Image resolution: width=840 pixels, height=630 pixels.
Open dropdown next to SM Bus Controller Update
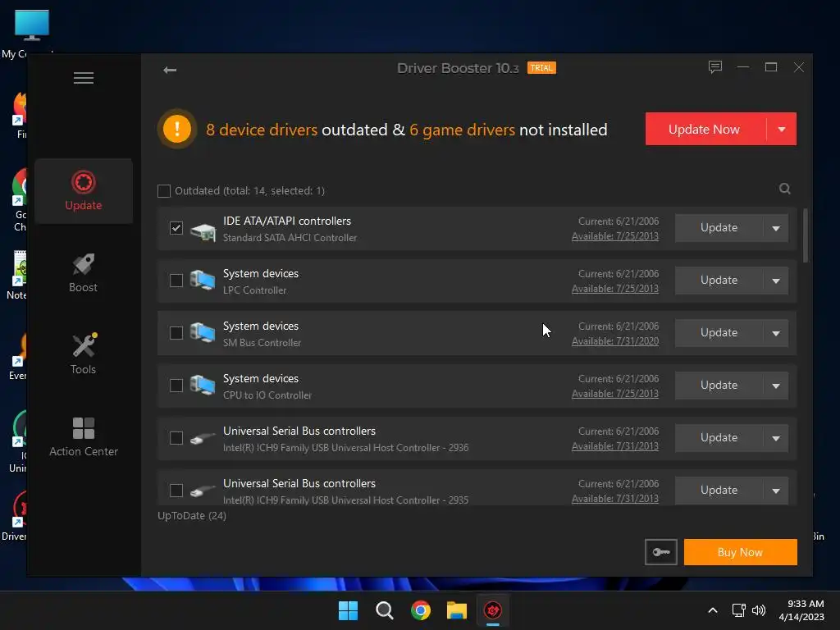[x=776, y=333]
